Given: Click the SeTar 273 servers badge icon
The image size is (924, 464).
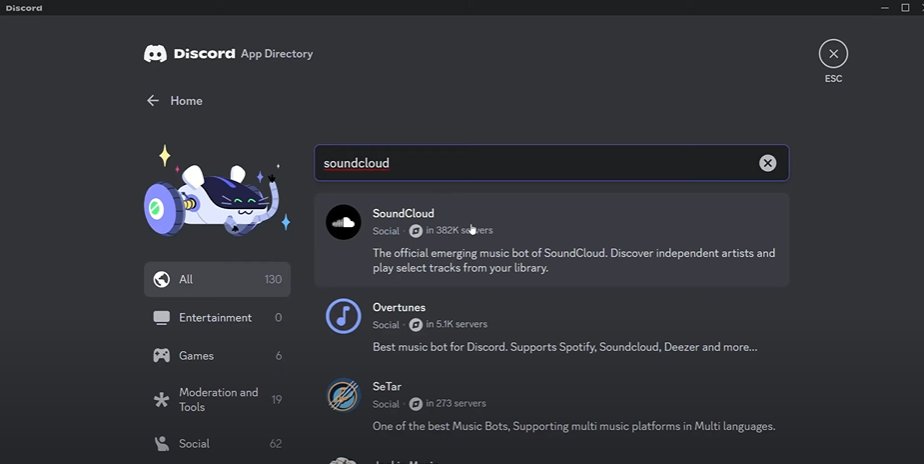Looking at the screenshot, I should (x=415, y=404).
